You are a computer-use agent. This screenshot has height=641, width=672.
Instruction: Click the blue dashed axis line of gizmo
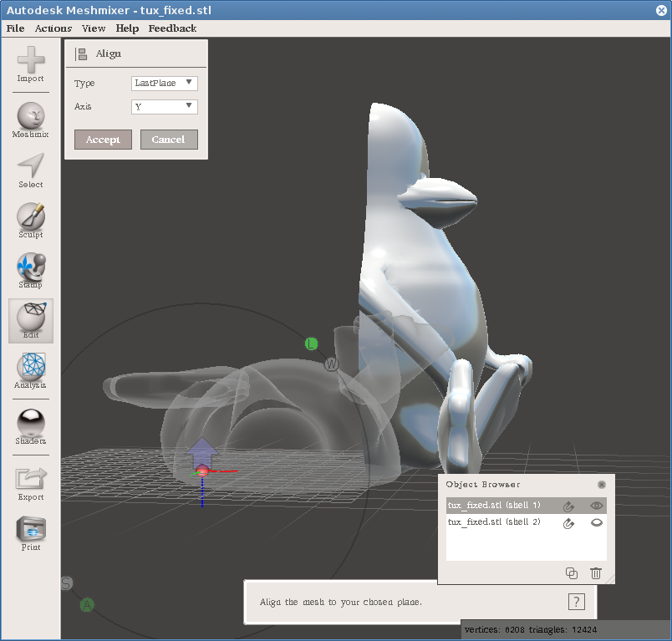tap(202, 492)
